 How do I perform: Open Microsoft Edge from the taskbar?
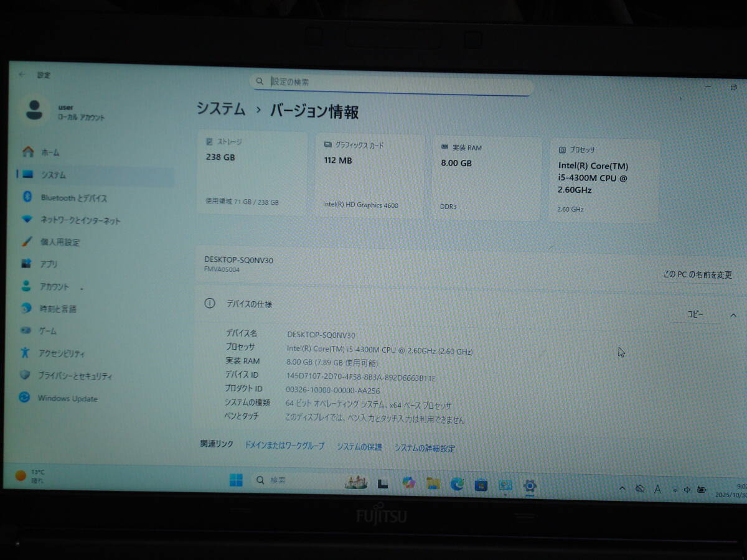(458, 484)
